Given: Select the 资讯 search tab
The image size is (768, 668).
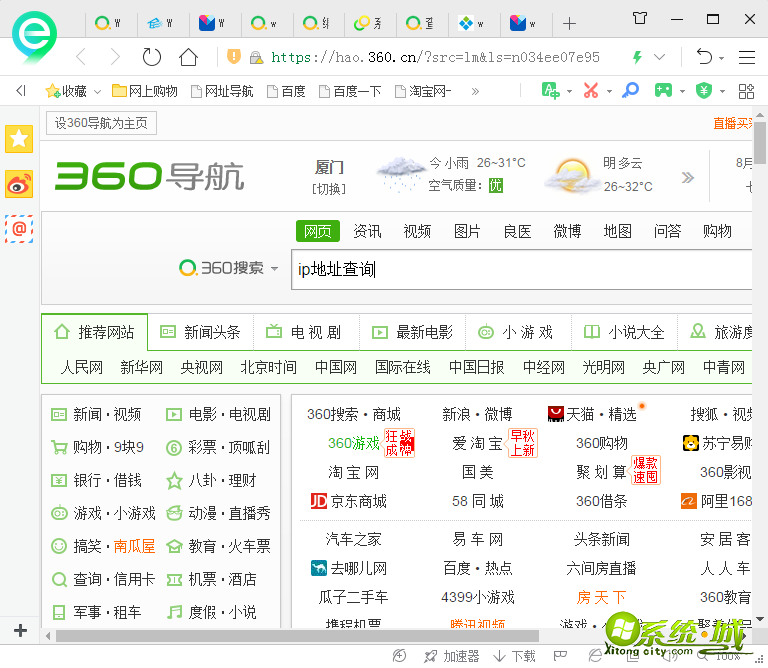Looking at the screenshot, I should pyautogui.click(x=367, y=231).
